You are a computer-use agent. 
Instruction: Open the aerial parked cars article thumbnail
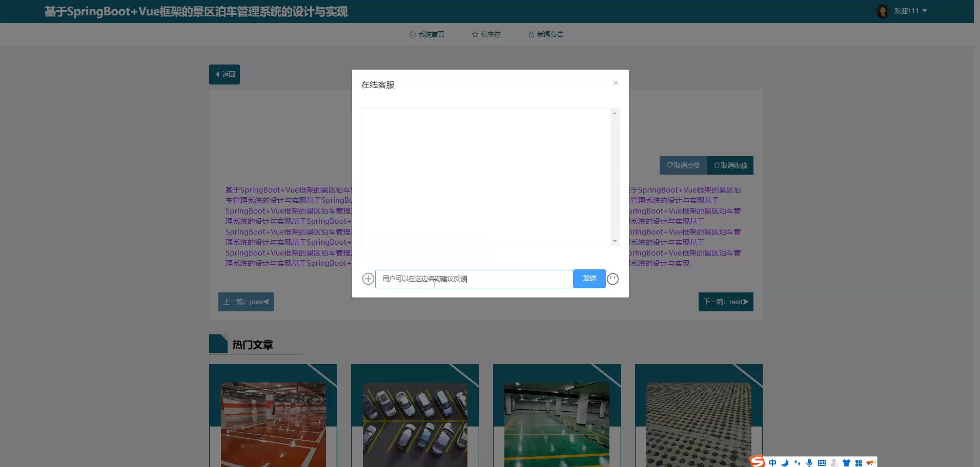(415, 424)
